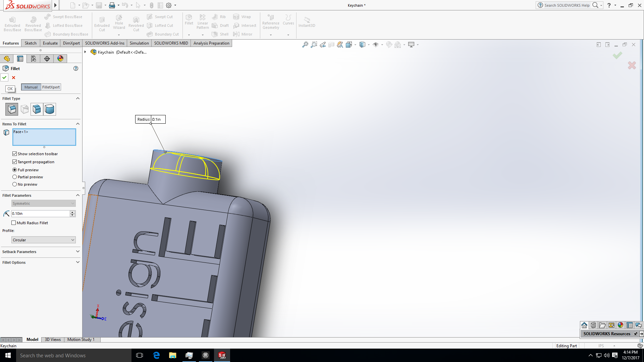Open SOLIDWORKS from the taskbar
The width and height of the screenshot is (644, 362).
(222, 355)
